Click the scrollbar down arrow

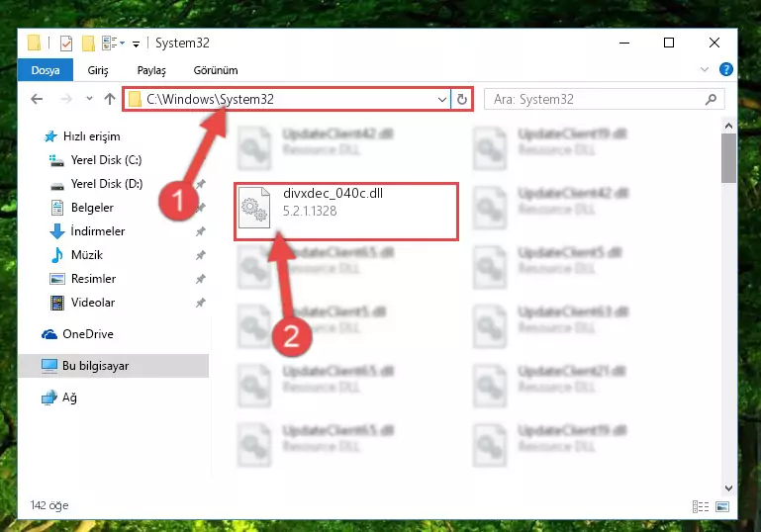point(728,488)
